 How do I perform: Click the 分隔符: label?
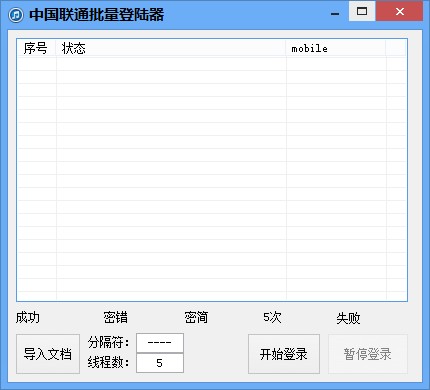click(108, 342)
